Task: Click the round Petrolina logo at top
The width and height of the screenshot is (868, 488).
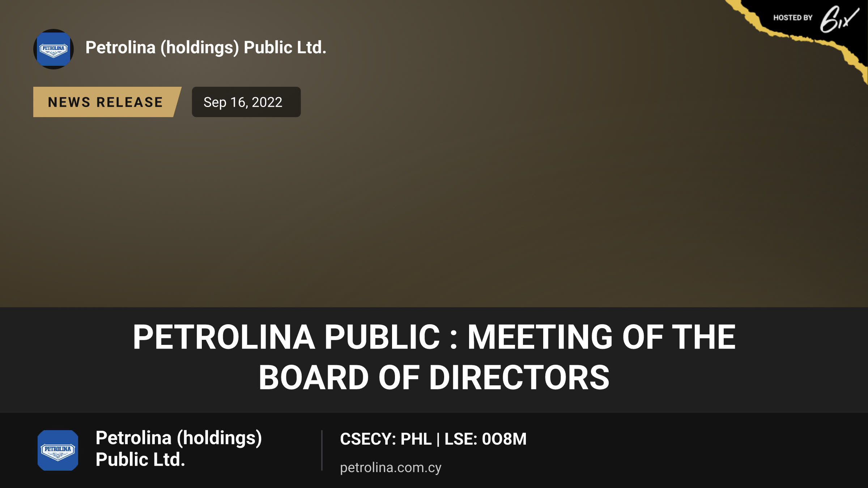Action: [x=54, y=49]
